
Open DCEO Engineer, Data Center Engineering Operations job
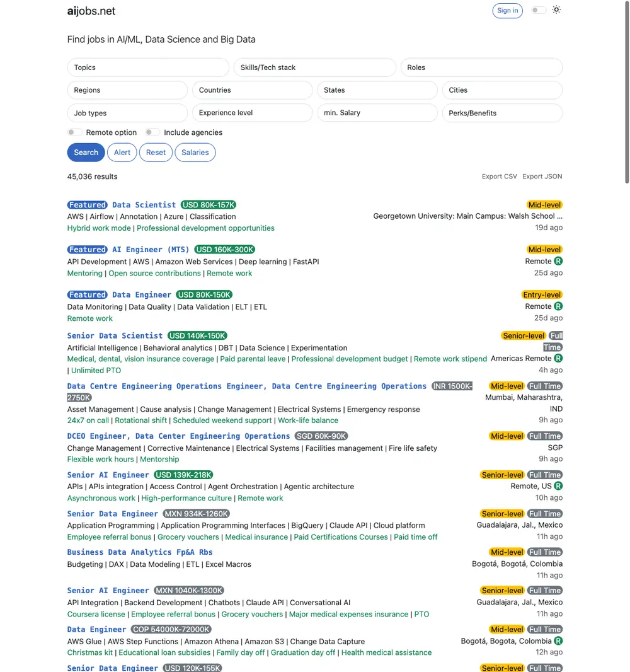pos(178,436)
